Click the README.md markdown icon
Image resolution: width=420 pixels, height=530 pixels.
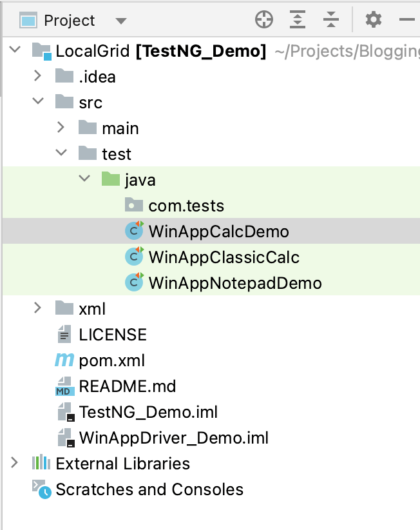pyautogui.click(x=65, y=386)
